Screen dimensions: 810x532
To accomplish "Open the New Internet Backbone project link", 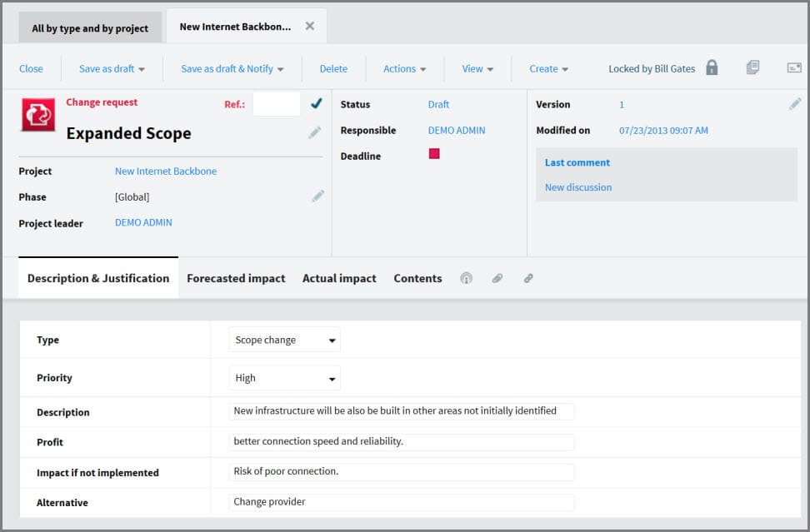I will pyautogui.click(x=166, y=171).
